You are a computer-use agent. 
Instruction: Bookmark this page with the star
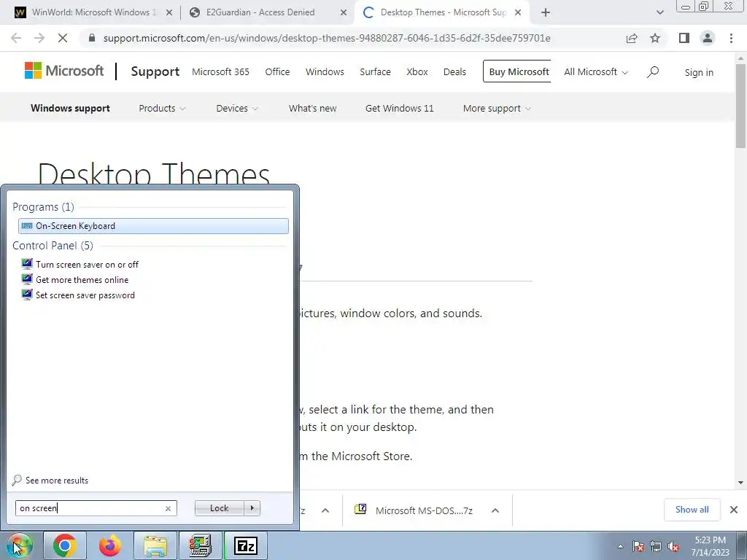655,38
